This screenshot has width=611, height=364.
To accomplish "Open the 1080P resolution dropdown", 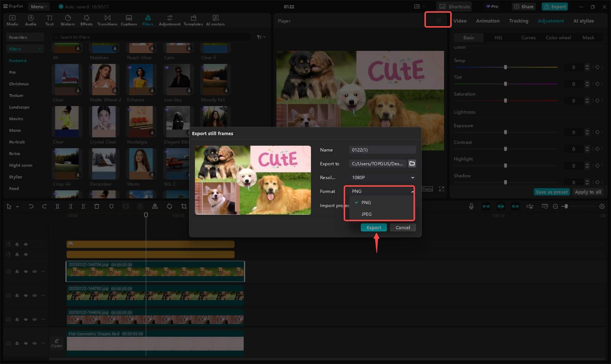I will pos(382,177).
